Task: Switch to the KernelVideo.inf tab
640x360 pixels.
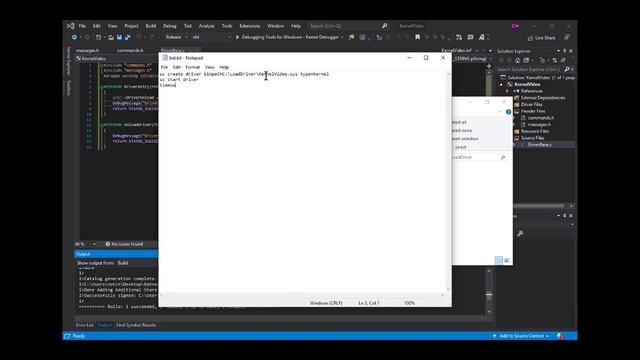Action: (x=456, y=51)
